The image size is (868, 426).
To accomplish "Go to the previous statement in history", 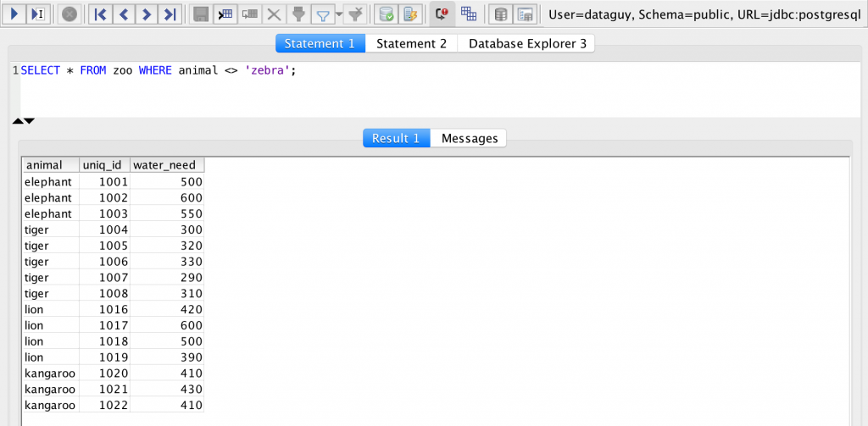I will click(x=123, y=14).
